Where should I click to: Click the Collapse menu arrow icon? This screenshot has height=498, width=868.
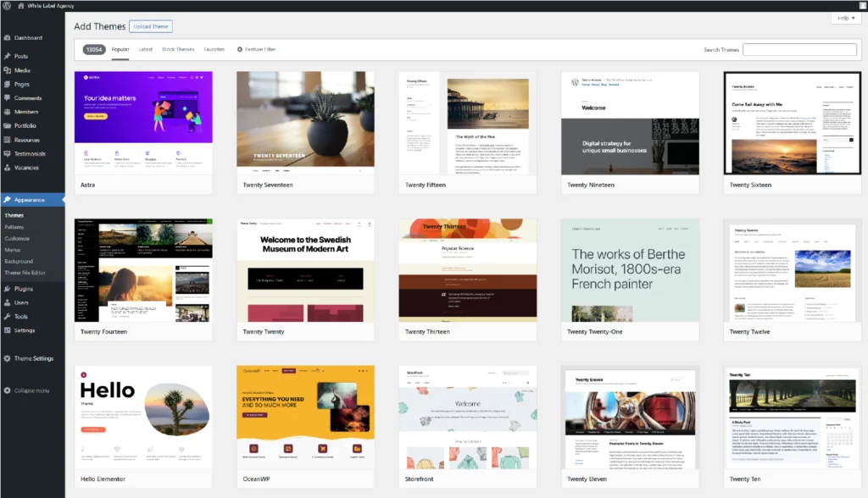(7, 390)
